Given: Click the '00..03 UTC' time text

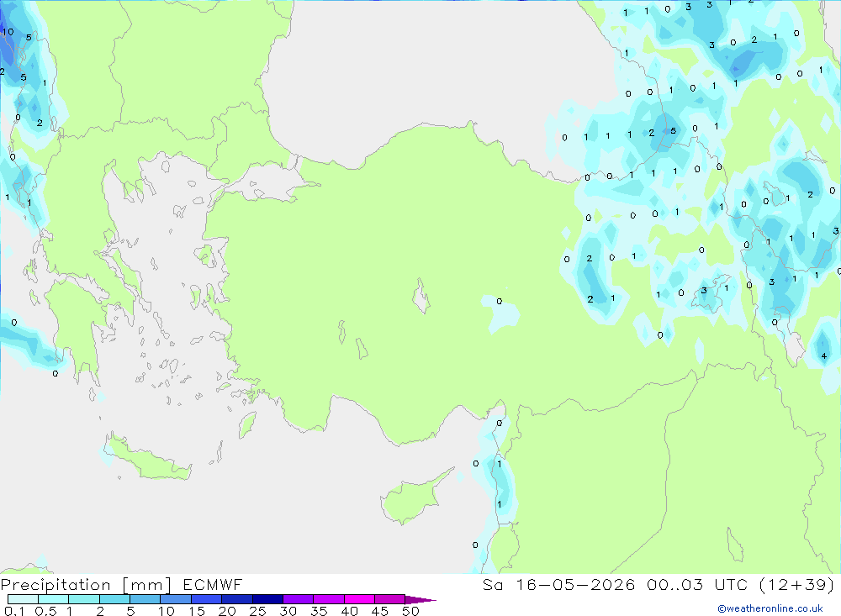Looking at the screenshot, I should pyautogui.click(x=698, y=584).
